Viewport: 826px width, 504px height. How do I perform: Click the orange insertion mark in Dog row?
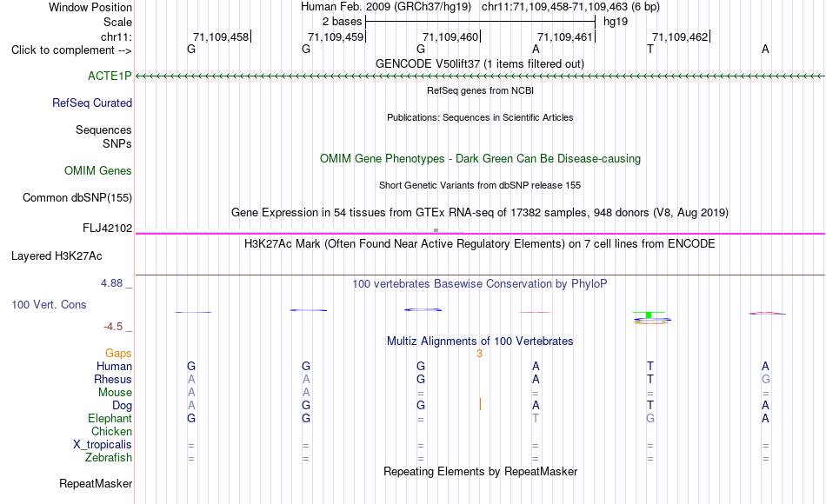click(480, 404)
